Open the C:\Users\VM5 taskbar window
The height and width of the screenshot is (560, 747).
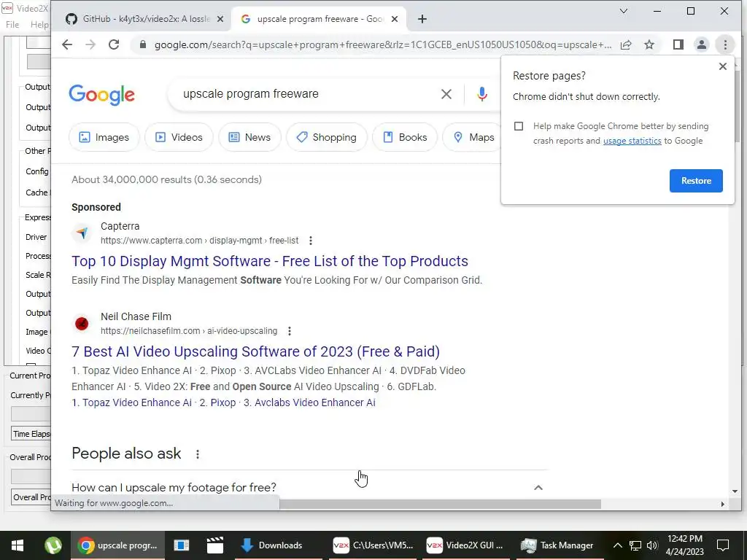click(x=373, y=545)
